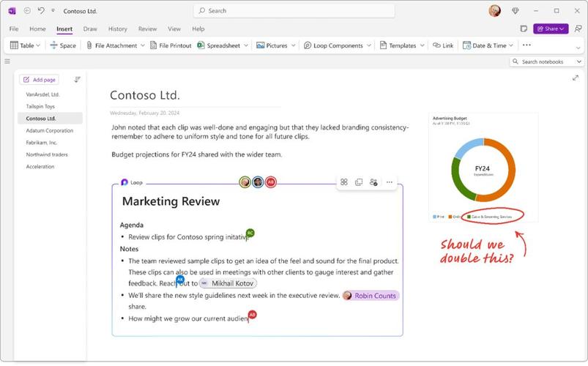
Task: Select the Insert tab
Action: 64,29
